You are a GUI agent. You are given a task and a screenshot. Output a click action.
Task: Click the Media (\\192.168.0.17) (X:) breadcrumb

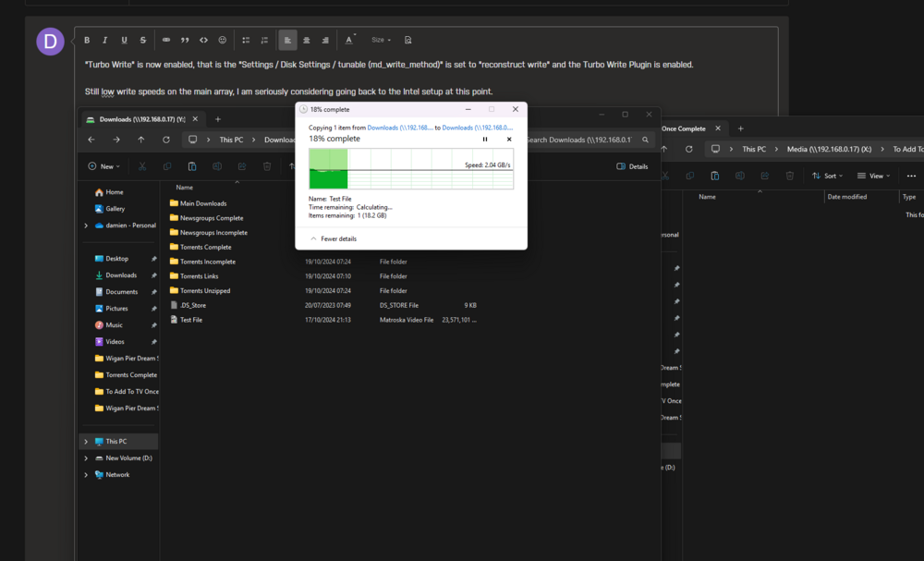(x=829, y=149)
